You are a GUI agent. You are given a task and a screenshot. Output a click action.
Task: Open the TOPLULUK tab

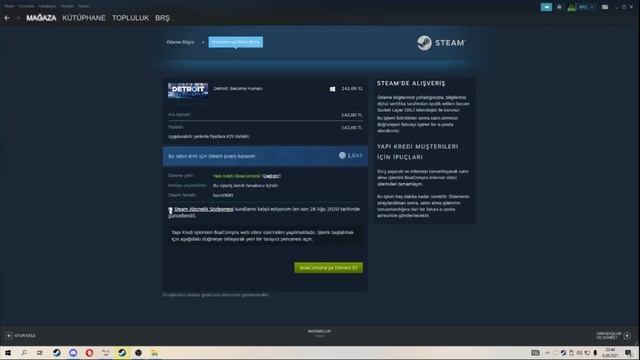tap(130, 18)
